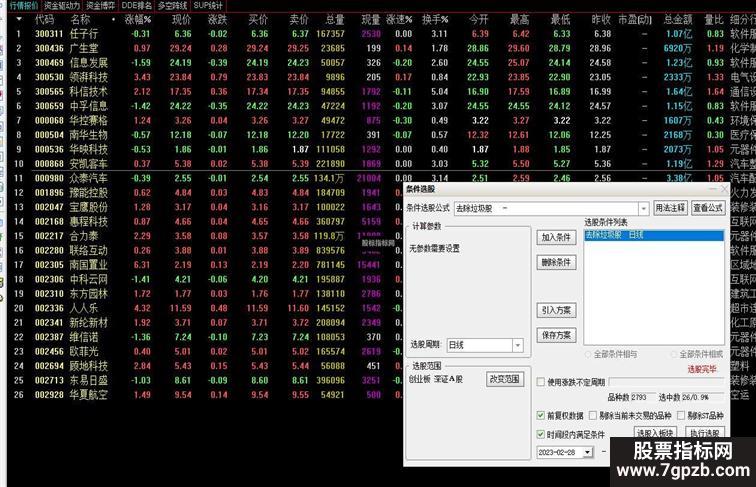This screenshot has width=756, height=487.
Task: Select stock code 300530 领湃科技
Action: coord(71,77)
